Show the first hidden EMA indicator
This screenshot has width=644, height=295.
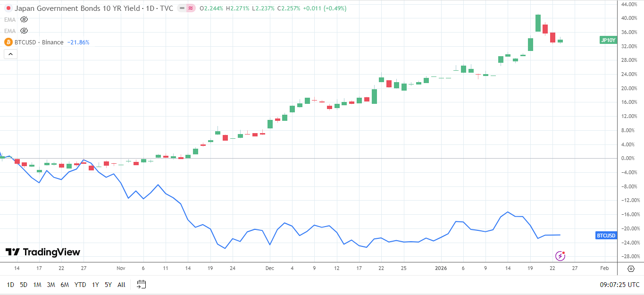click(24, 19)
